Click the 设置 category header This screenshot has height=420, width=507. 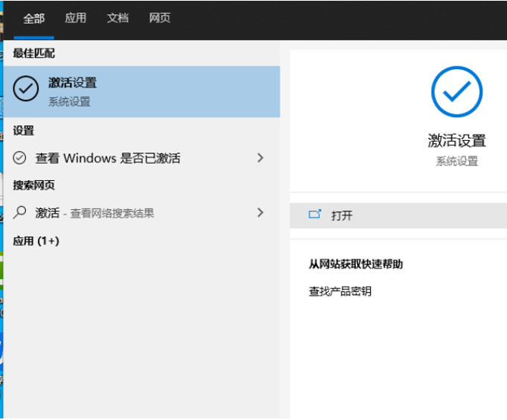pos(24,131)
